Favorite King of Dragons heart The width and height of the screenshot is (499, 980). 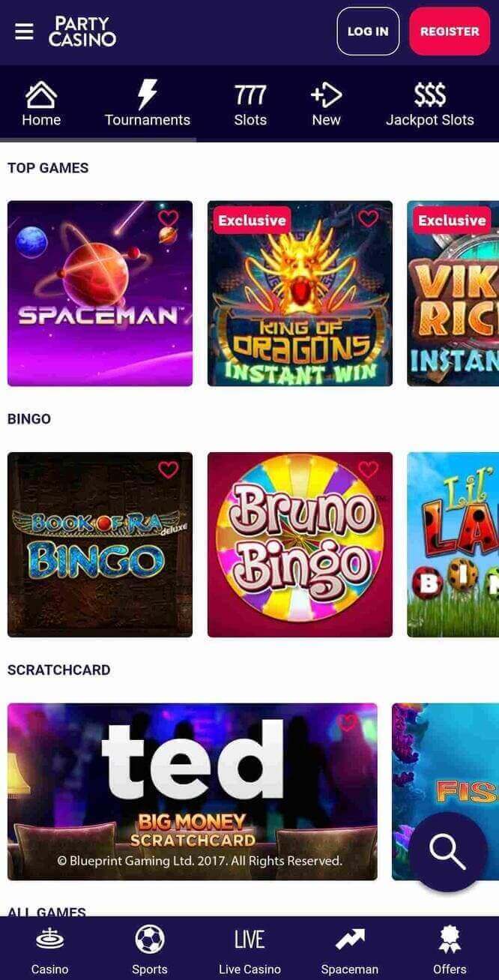coord(368,218)
